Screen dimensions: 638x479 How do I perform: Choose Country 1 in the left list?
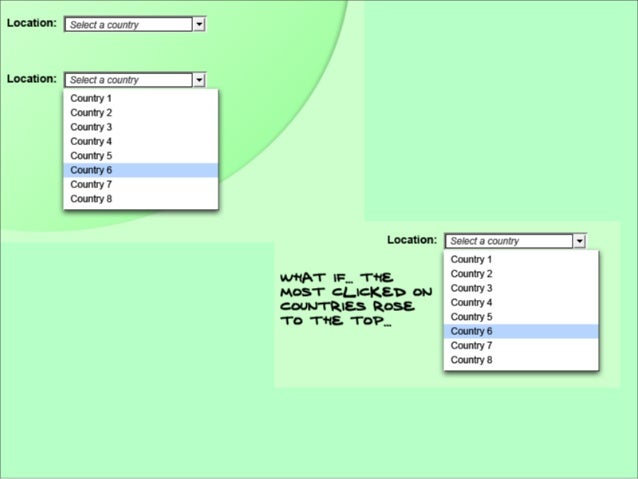point(141,98)
